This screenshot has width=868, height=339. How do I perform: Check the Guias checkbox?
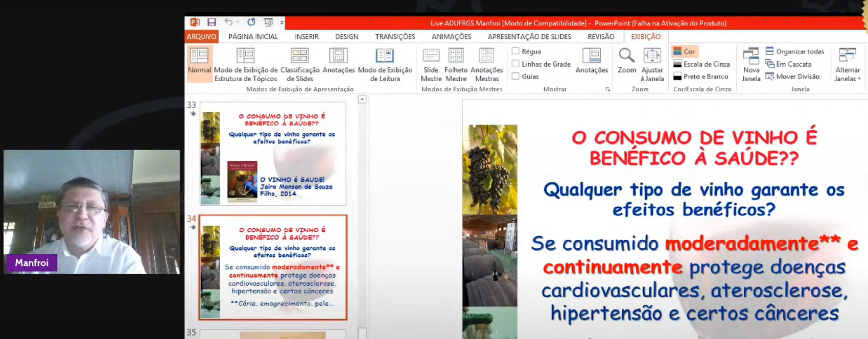pos(516,76)
